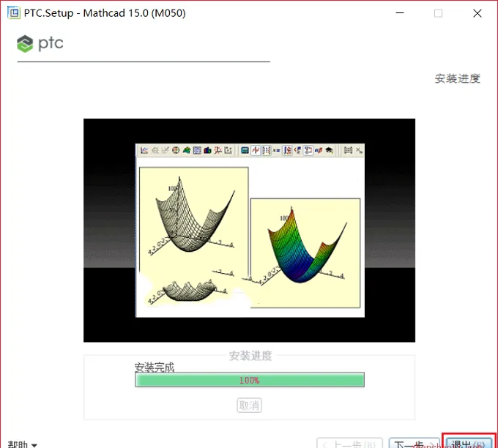Click the 安装完成 status text

tap(155, 367)
